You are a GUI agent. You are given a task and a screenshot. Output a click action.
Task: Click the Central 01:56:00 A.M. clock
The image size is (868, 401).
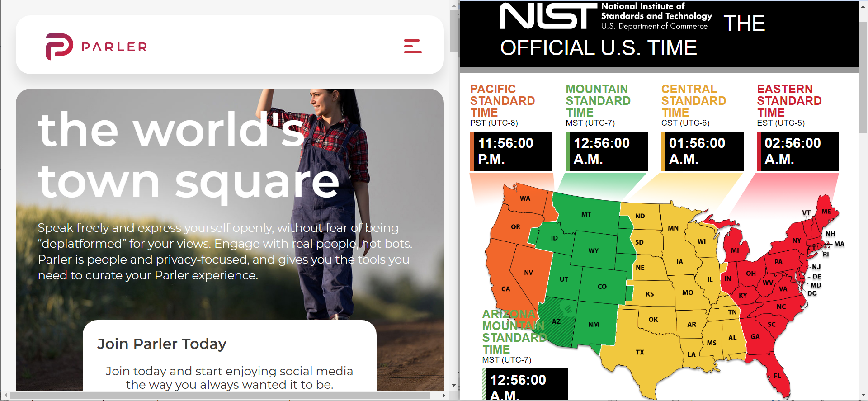(x=703, y=151)
